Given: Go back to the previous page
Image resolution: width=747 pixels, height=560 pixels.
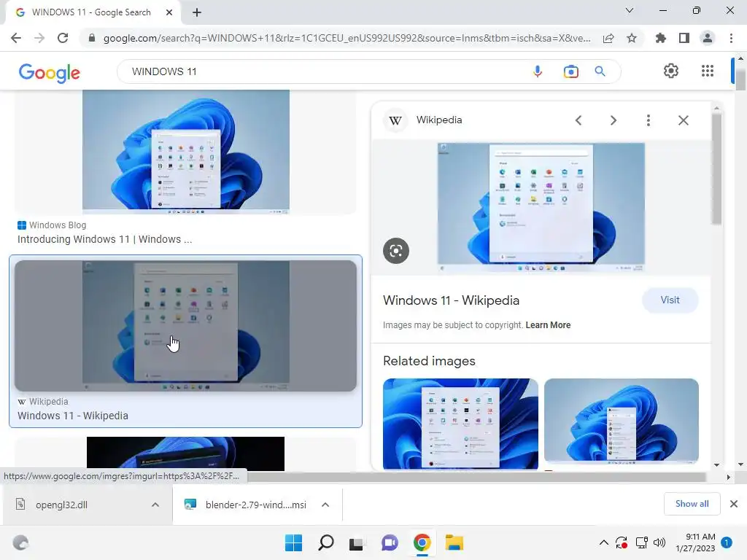Looking at the screenshot, I should point(16,38).
